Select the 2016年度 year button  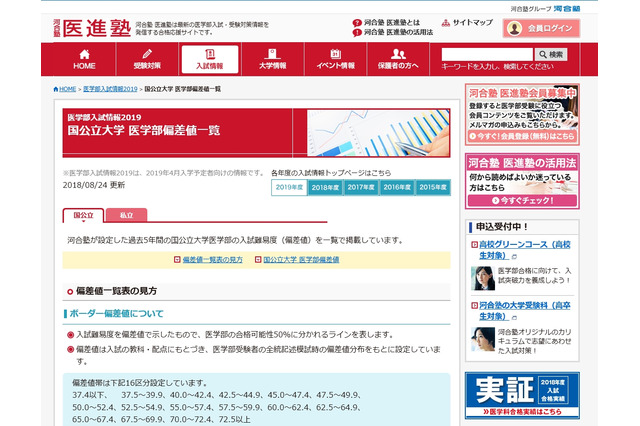[x=397, y=188]
